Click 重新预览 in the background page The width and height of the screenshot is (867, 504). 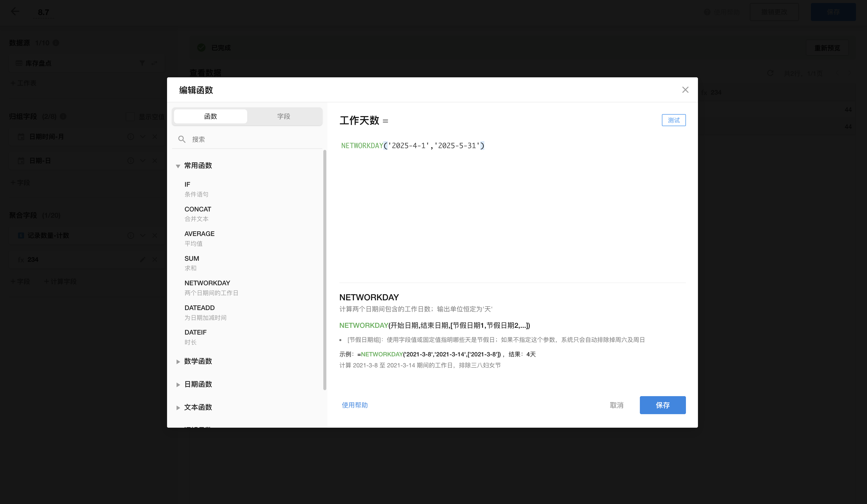click(x=827, y=48)
